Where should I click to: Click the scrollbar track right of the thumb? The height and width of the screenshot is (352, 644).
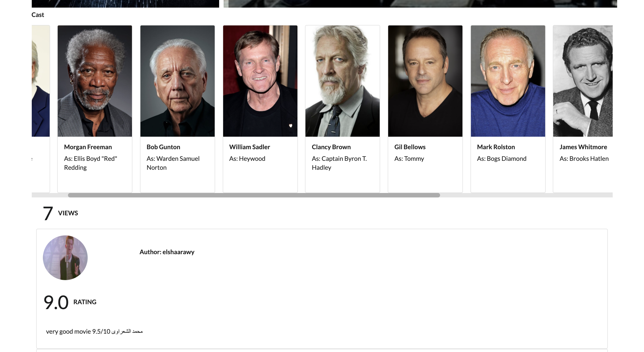pyautogui.click(x=525, y=195)
